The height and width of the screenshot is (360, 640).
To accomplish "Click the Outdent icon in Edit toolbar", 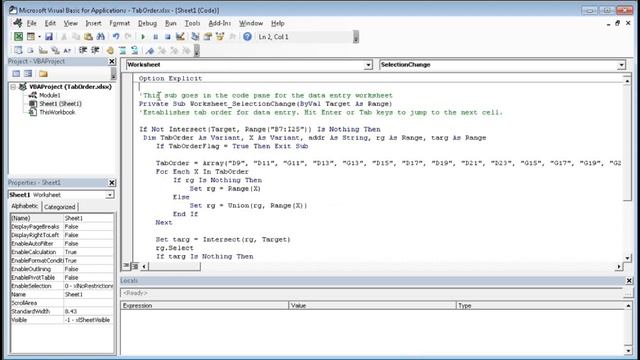I will (x=95, y=51).
